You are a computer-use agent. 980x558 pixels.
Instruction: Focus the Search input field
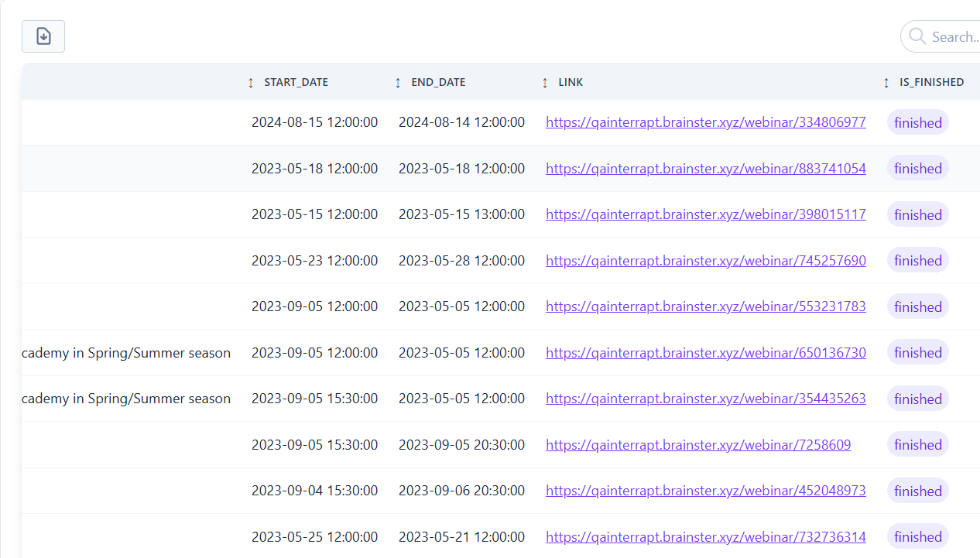pos(954,36)
